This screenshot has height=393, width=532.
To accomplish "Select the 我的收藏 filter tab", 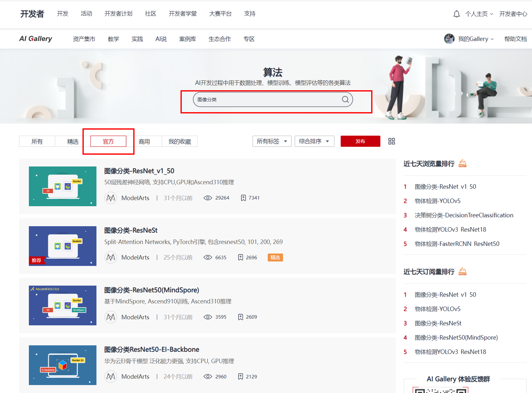I will pos(180,142).
